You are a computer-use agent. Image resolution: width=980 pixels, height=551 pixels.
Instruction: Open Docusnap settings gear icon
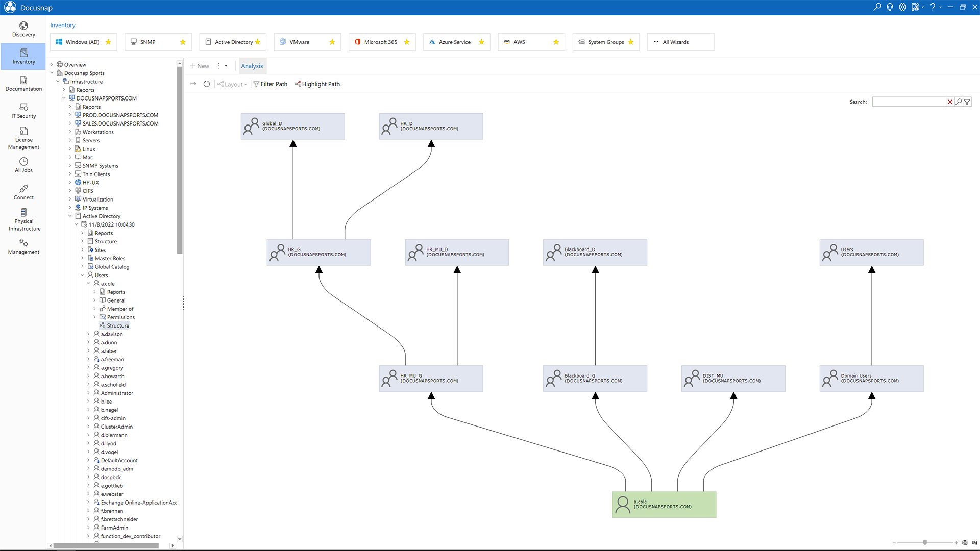(902, 7)
